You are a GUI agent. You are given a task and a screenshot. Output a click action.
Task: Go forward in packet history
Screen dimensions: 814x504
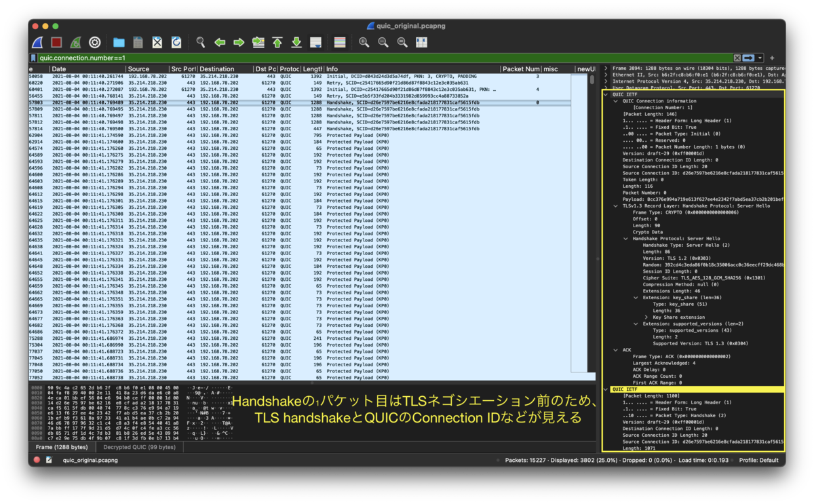click(x=239, y=42)
